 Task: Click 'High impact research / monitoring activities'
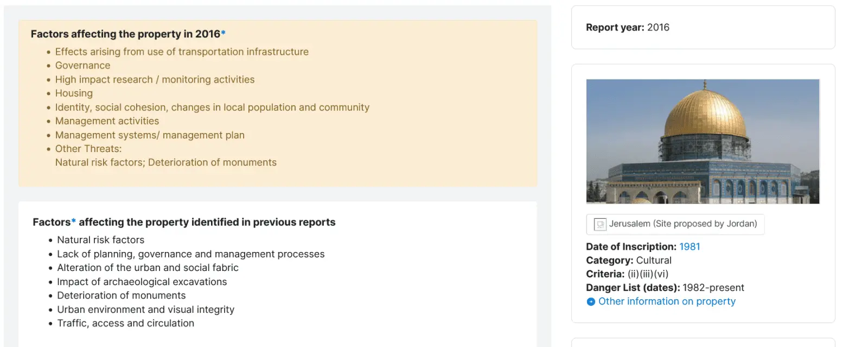[155, 79]
